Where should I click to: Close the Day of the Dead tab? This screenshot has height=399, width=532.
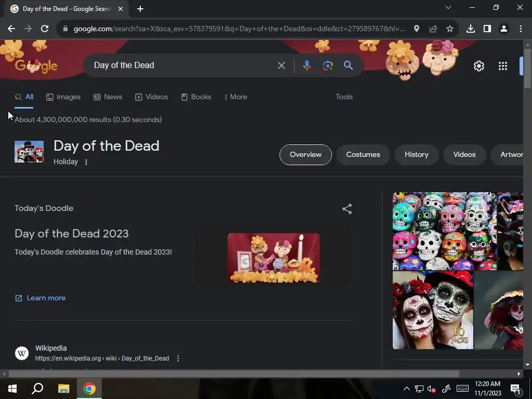point(121,9)
